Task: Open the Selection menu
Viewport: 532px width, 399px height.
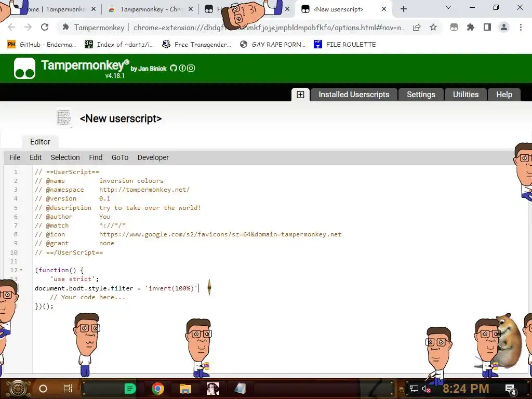Action: pos(65,157)
